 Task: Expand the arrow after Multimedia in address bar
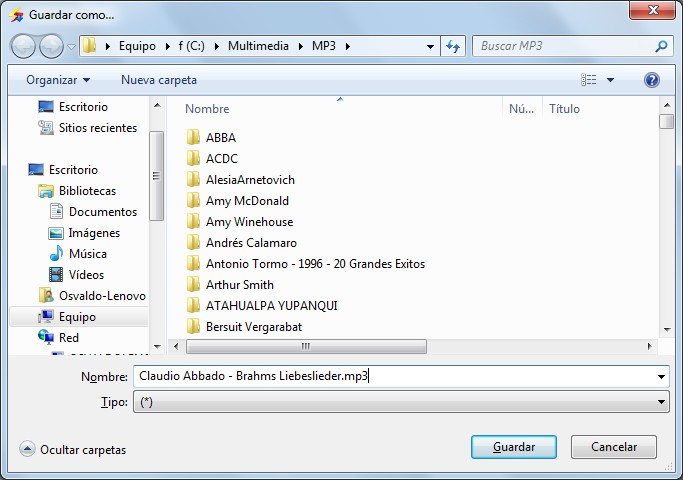[x=301, y=46]
